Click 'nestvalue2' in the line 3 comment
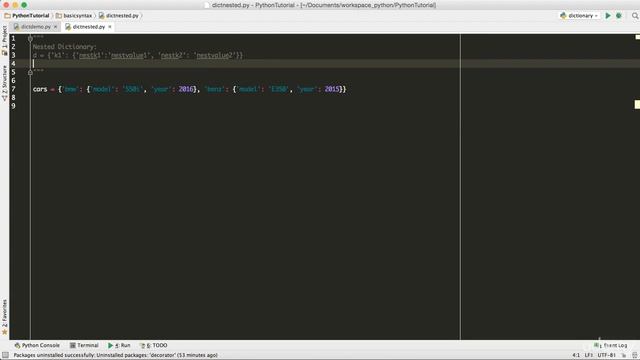 tap(214, 56)
